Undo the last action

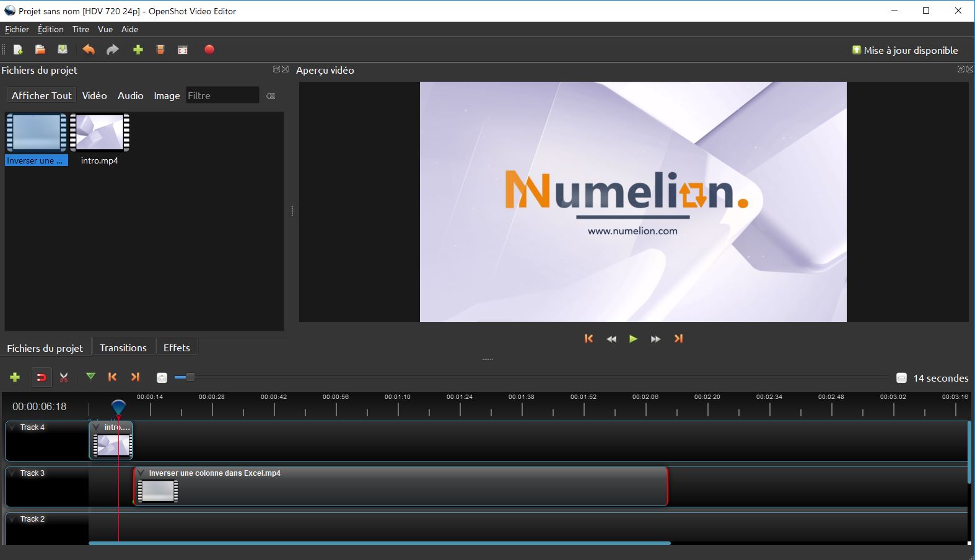89,50
